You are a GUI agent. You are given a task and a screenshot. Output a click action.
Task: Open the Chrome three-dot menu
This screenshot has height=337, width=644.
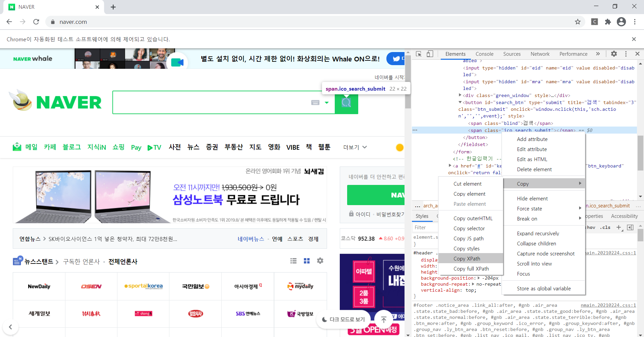(x=635, y=22)
